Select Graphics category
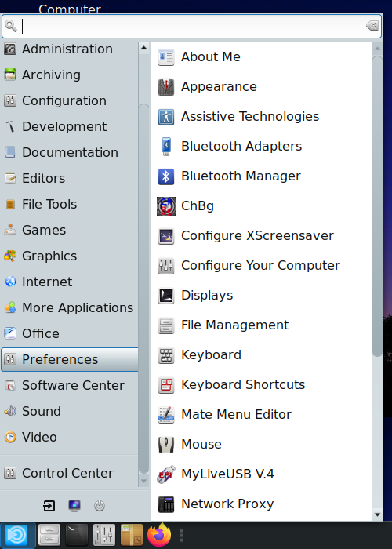 (x=69, y=256)
